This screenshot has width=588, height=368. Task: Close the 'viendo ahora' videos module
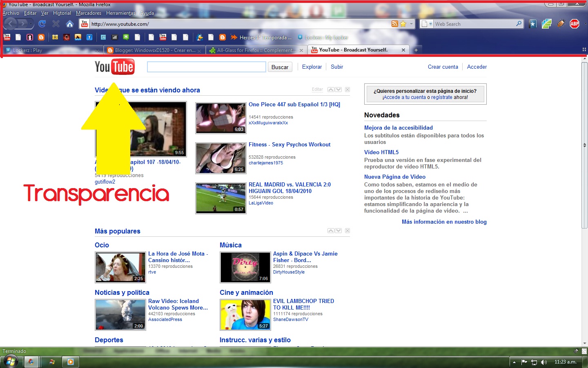(347, 90)
